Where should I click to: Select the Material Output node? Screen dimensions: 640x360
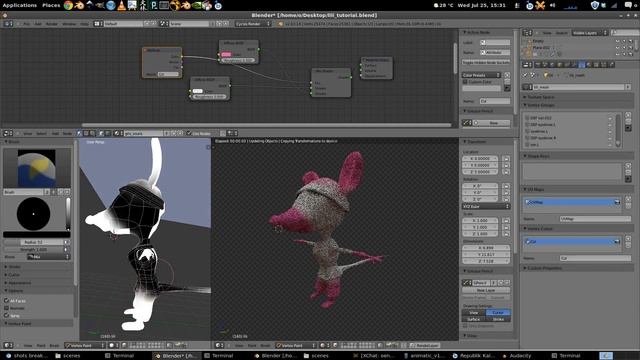click(377, 68)
